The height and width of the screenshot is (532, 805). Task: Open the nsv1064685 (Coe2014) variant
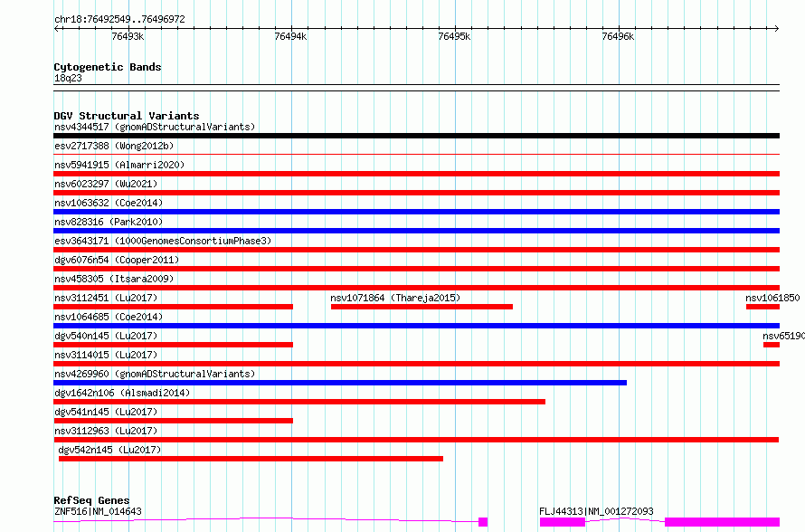coord(416,326)
